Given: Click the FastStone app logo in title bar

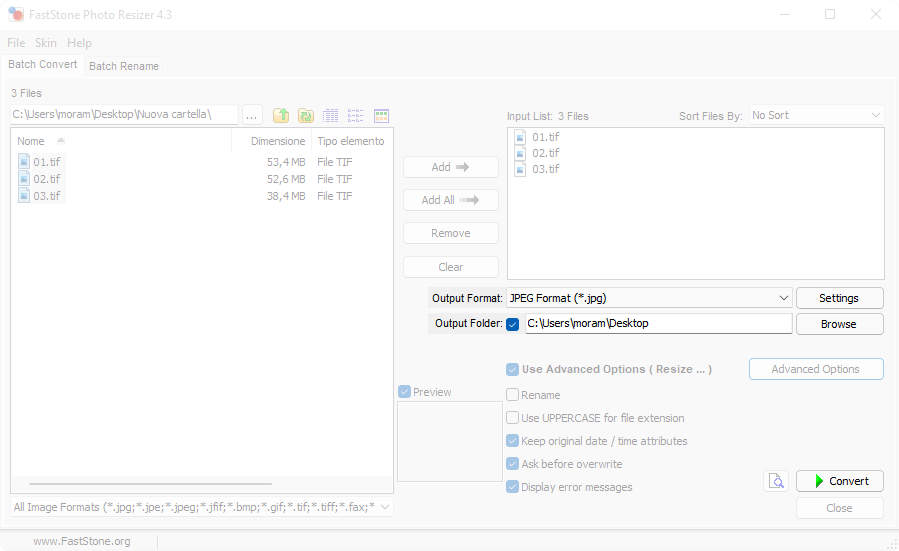Looking at the screenshot, I should [16, 14].
